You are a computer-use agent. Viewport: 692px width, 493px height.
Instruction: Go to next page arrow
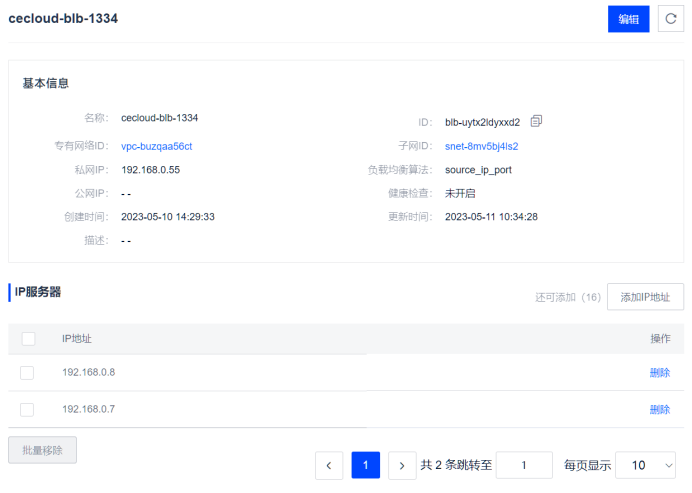pyautogui.click(x=402, y=465)
